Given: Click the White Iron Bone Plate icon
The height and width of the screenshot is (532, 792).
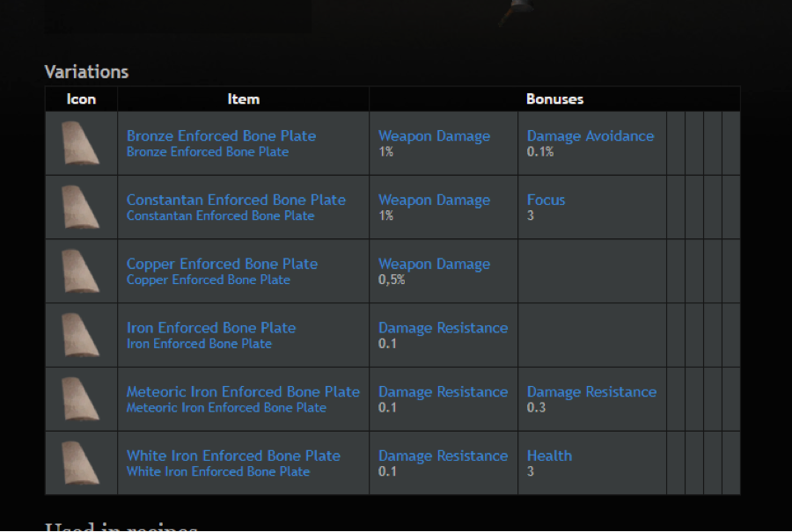Looking at the screenshot, I should click(x=80, y=463).
